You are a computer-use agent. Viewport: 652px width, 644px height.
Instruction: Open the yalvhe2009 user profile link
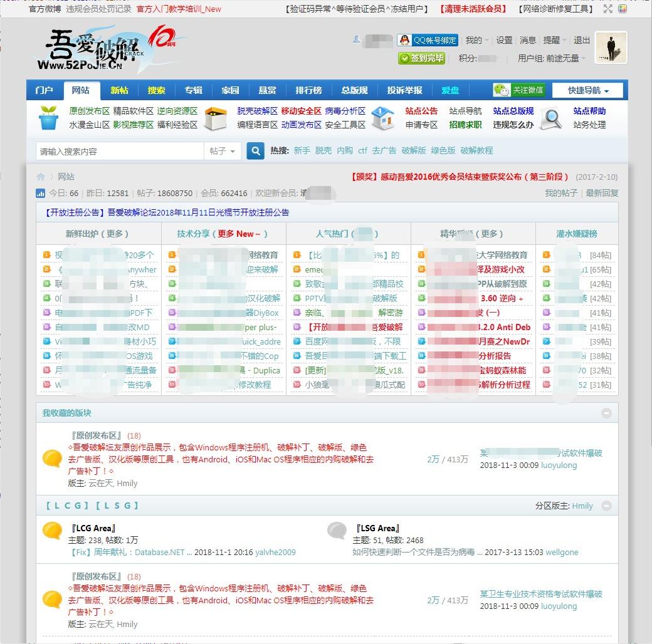pyautogui.click(x=275, y=552)
